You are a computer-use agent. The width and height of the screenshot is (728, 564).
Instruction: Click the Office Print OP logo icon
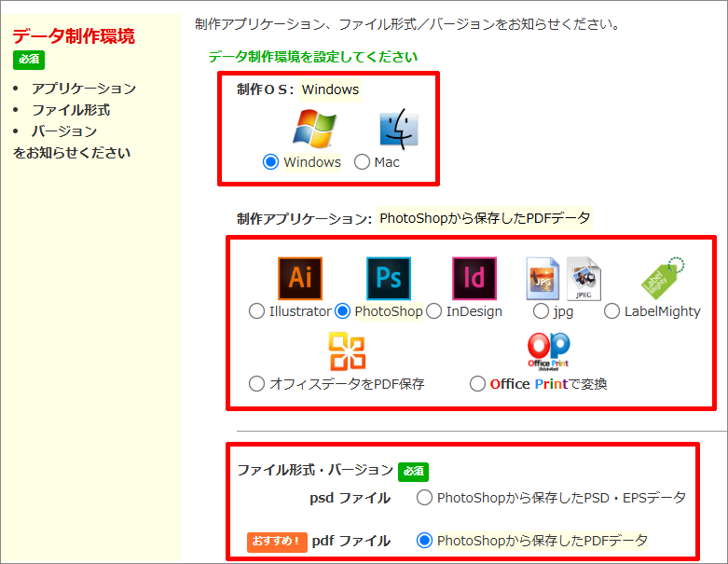pyautogui.click(x=548, y=351)
